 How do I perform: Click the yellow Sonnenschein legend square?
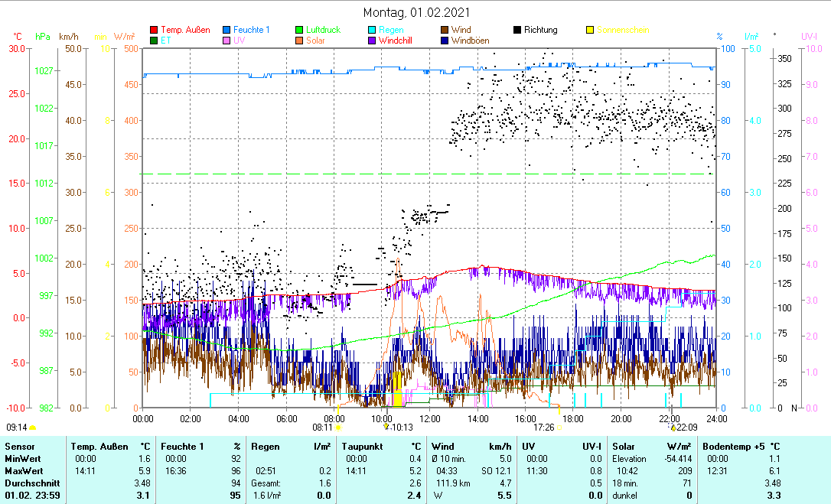(591, 30)
